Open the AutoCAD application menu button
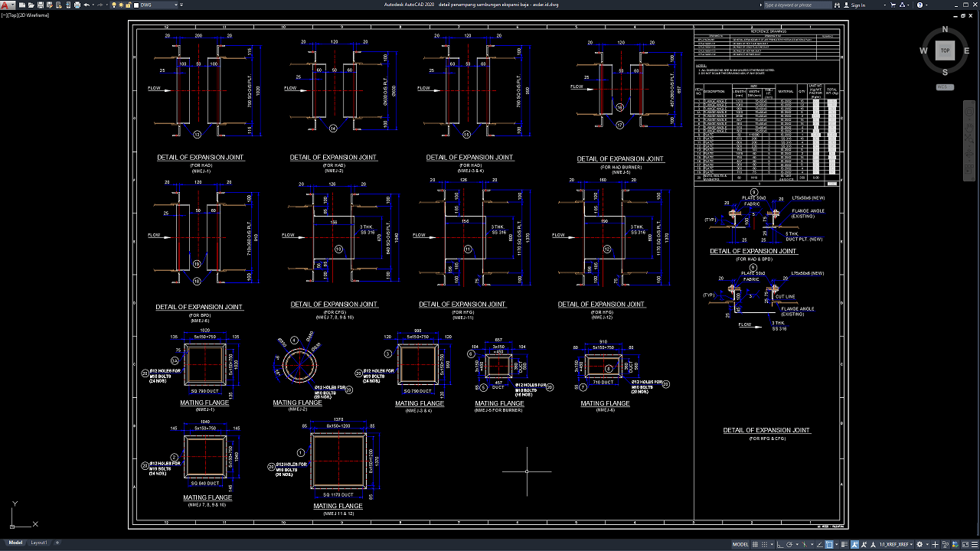The image size is (980, 551). click(6, 5)
